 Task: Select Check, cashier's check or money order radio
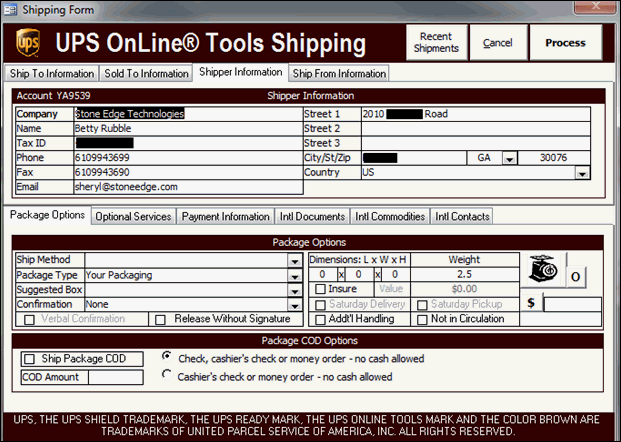tap(167, 356)
